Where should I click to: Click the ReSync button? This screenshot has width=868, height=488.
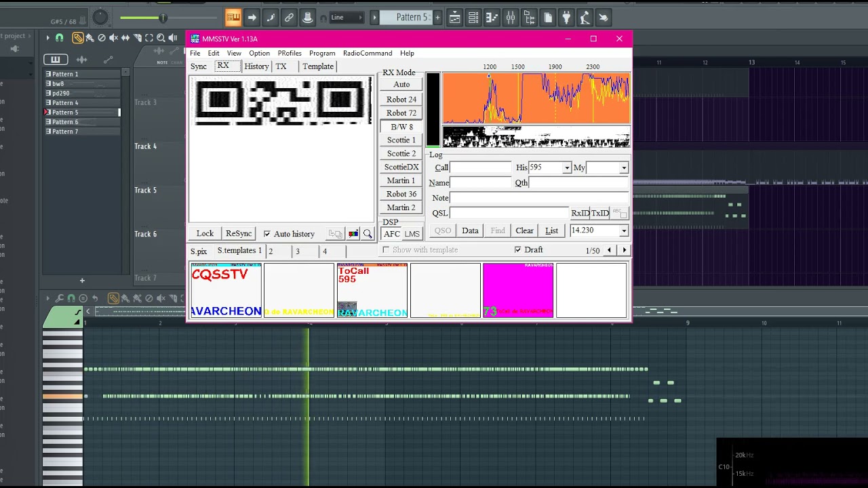point(239,233)
